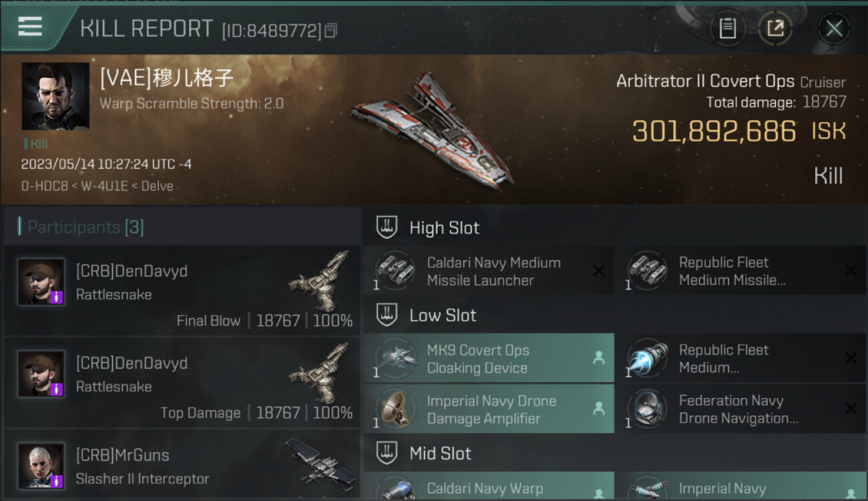
Task: Open MrGuns pilot portrait
Action: [41, 466]
